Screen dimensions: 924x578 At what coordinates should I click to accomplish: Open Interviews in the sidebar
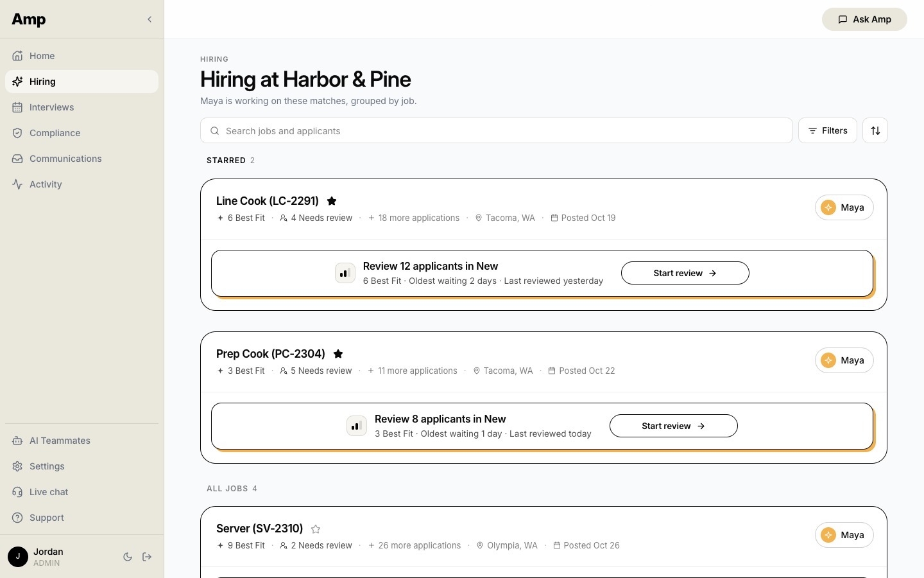[81, 107]
